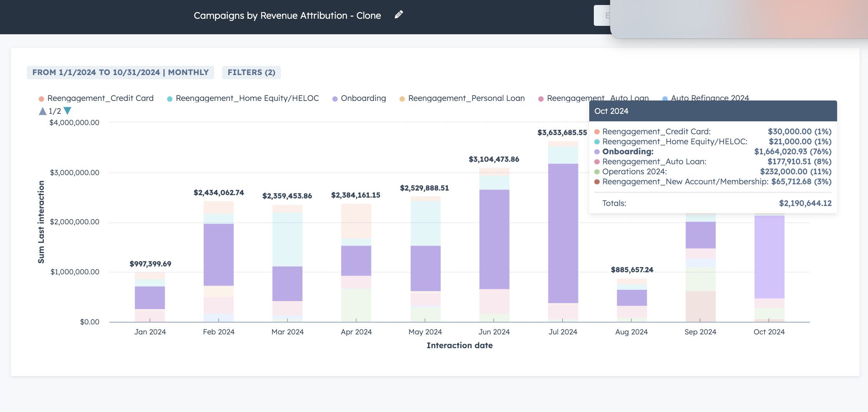Click the Credit Card segment of Apr 2024 bar
Image resolution: width=868 pixels, height=412 pixels.
[356, 221]
